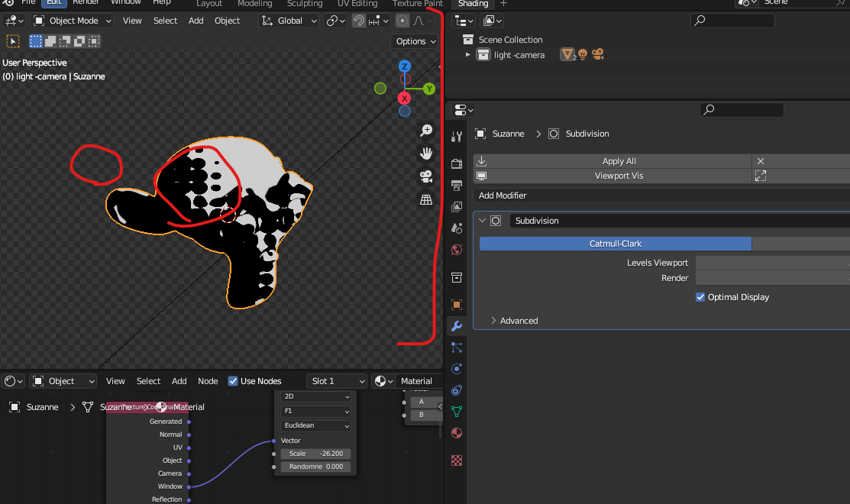The height and width of the screenshot is (504, 850).
Task: Open the Object Mode dropdown
Action: (72, 21)
